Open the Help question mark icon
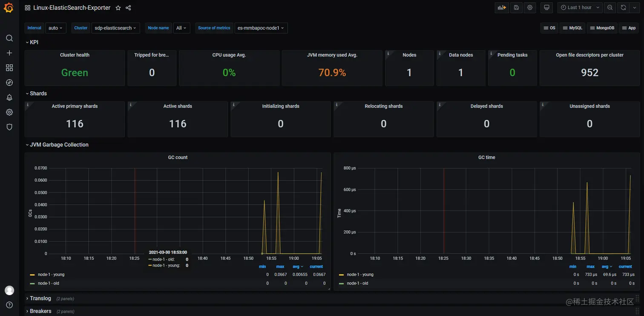Viewport: 644px width, 316px height. coord(9,305)
